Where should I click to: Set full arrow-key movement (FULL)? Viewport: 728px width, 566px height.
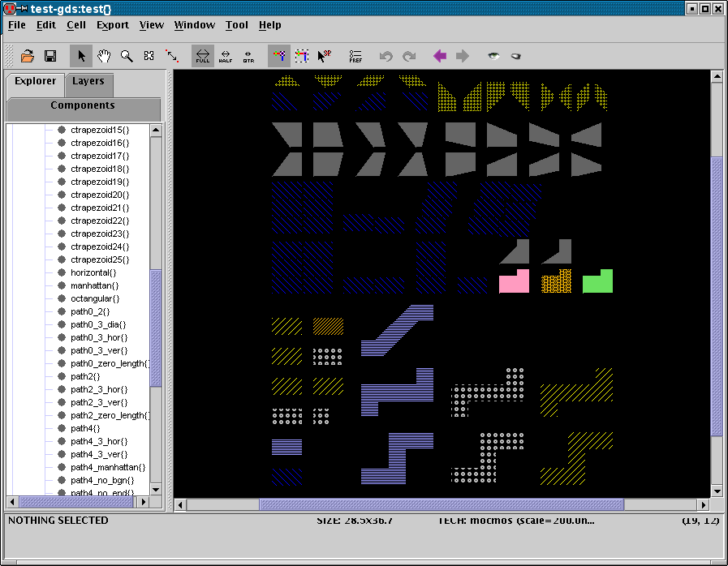pyautogui.click(x=203, y=56)
